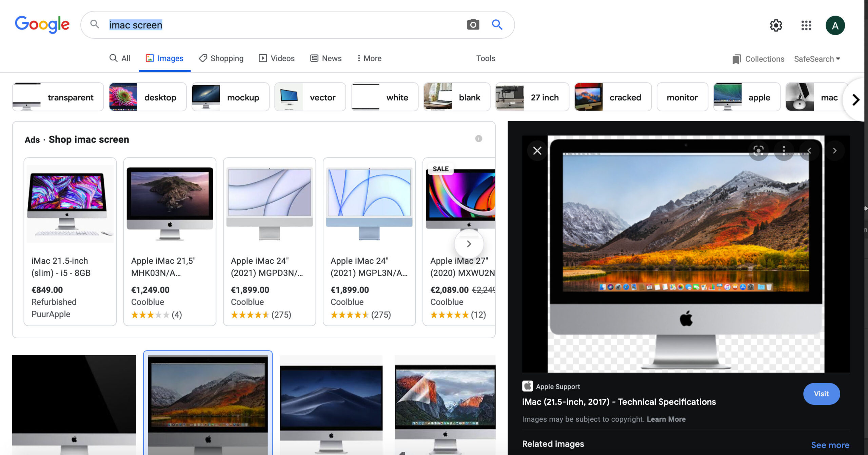Advance the shopping ads carousel arrow
Screen dimensions: 868x455
(x=469, y=244)
